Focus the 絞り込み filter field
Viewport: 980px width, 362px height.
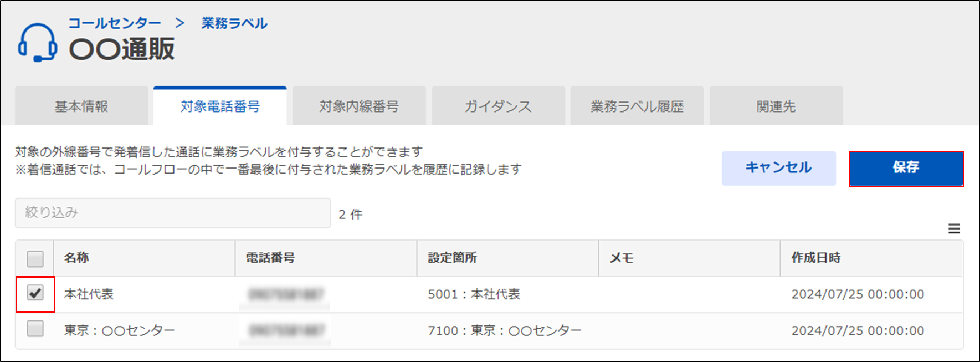[x=173, y=213]
